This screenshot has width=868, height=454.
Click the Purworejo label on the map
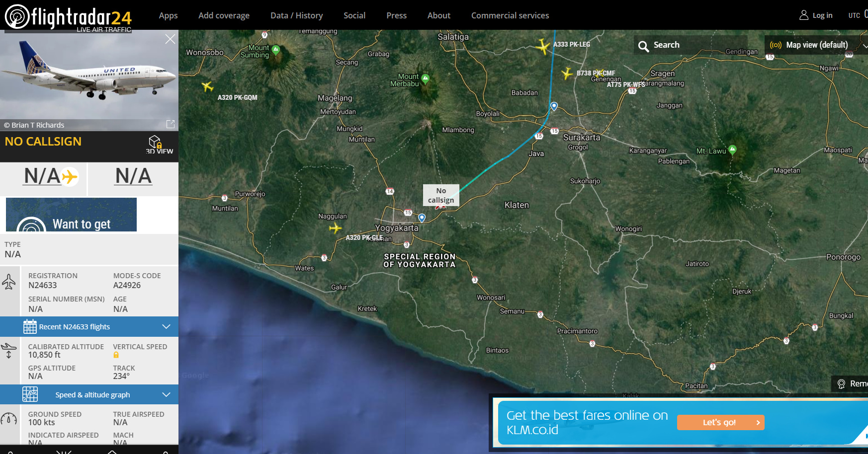coord(250,194)
